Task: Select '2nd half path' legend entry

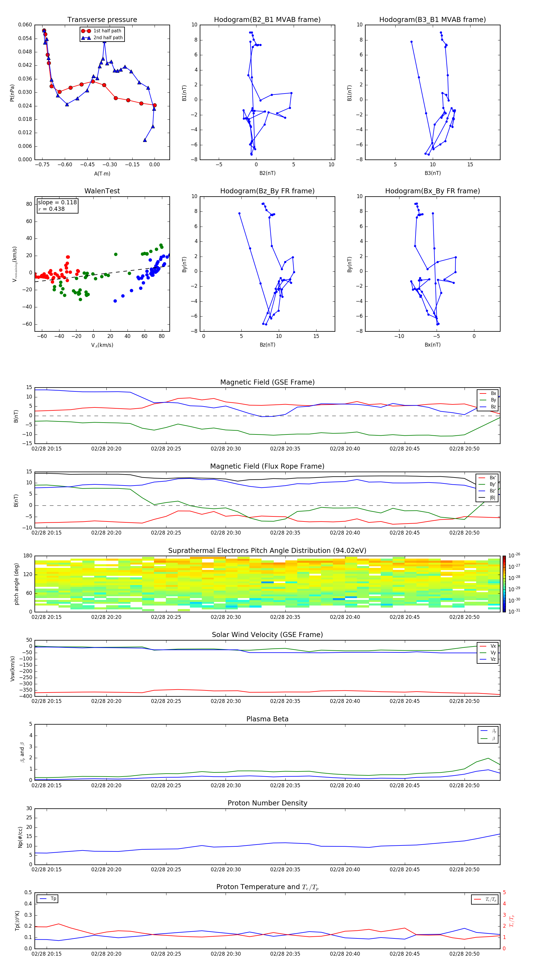Action: coord(102,38)
